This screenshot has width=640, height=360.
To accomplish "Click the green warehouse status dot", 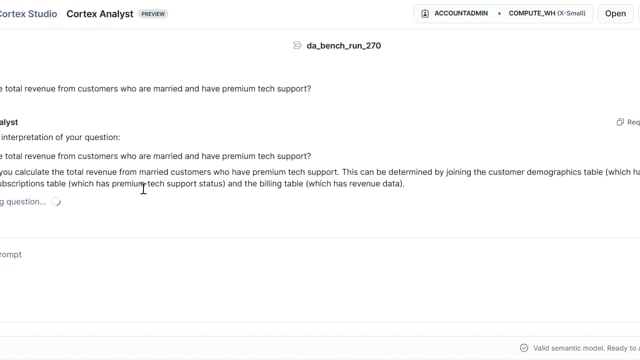I will [499, 13].
